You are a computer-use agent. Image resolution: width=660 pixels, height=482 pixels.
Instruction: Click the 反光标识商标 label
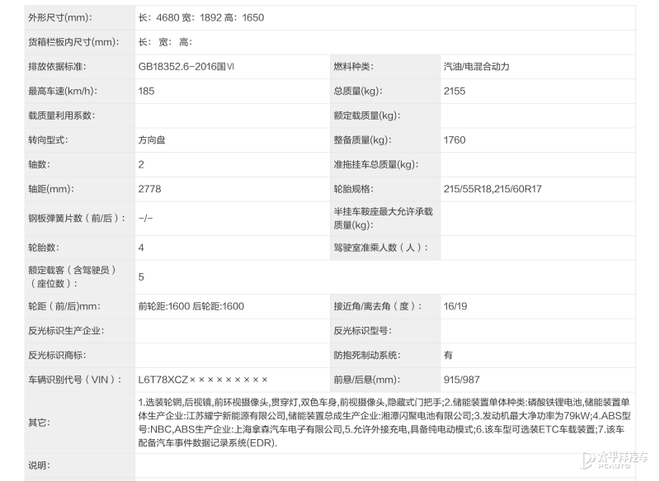[57, 355]
